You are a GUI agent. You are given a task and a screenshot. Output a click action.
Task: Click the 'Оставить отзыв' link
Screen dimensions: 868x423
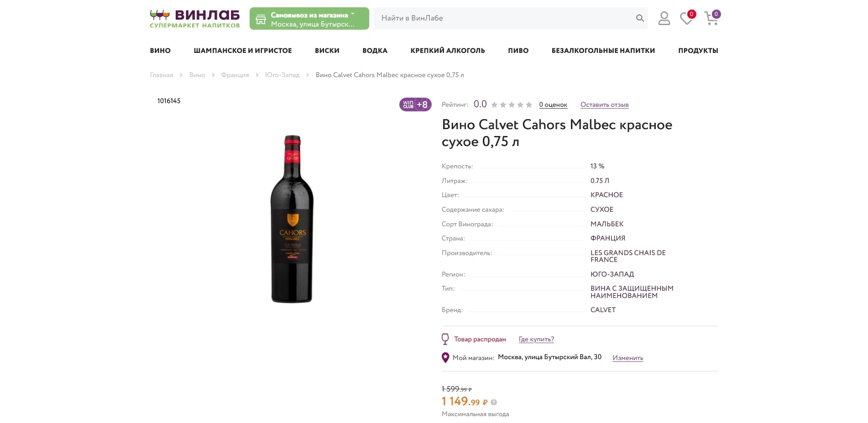(604, 105)
